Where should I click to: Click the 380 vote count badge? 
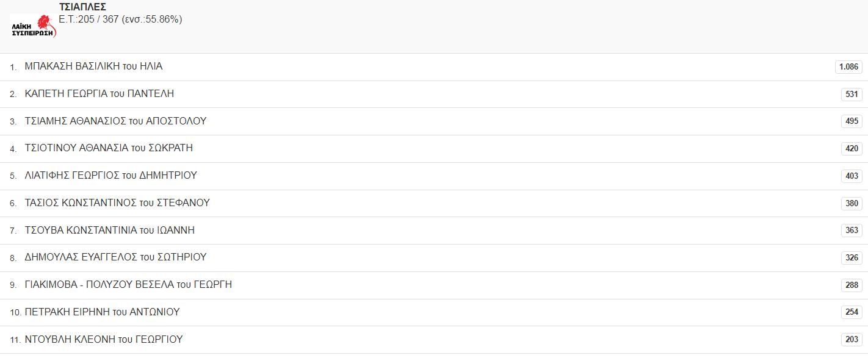[x=852, y=203]
